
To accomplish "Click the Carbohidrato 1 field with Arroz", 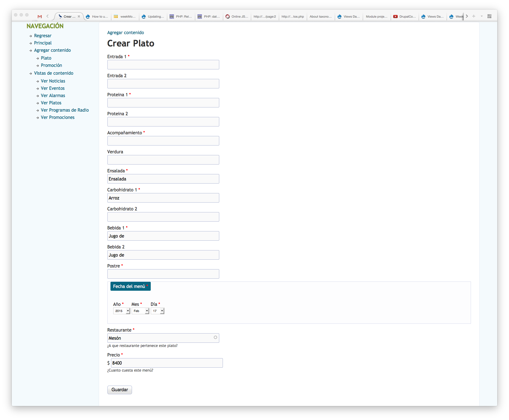I will 163,198.
